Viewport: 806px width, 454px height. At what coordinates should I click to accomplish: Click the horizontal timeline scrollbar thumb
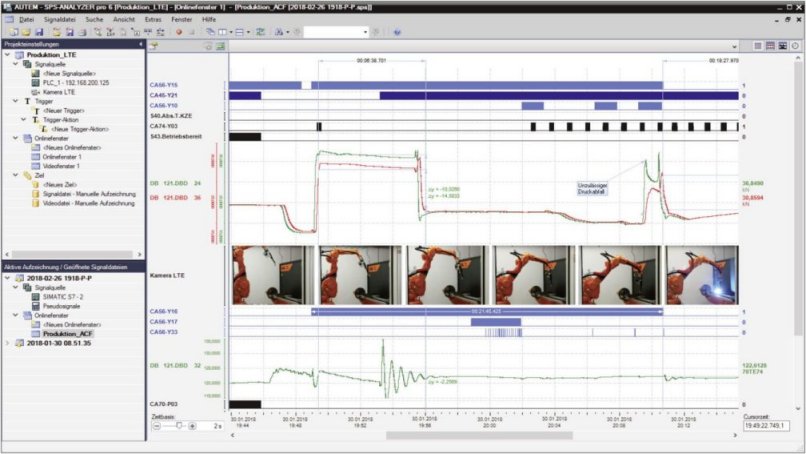click(x=479, y=435)
